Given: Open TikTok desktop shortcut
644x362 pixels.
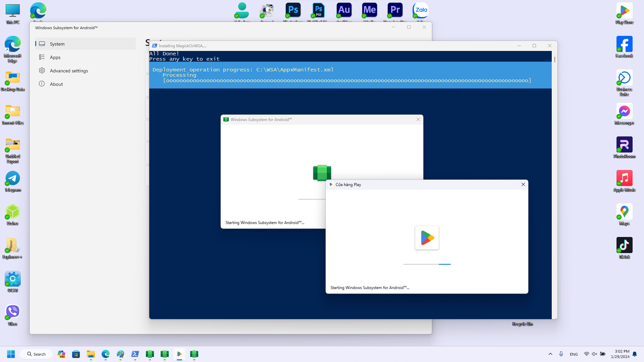Looking at the screenshot, I should coord(624,248).
